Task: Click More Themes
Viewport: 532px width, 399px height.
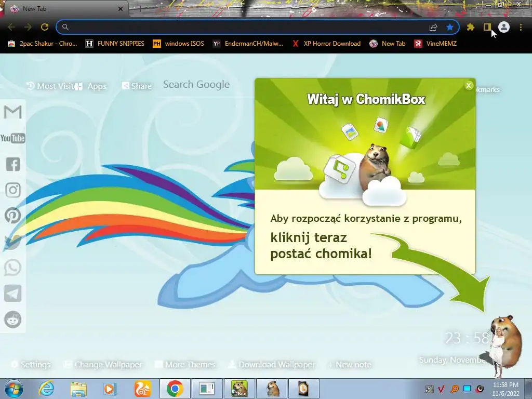Action: click(185, 364)
